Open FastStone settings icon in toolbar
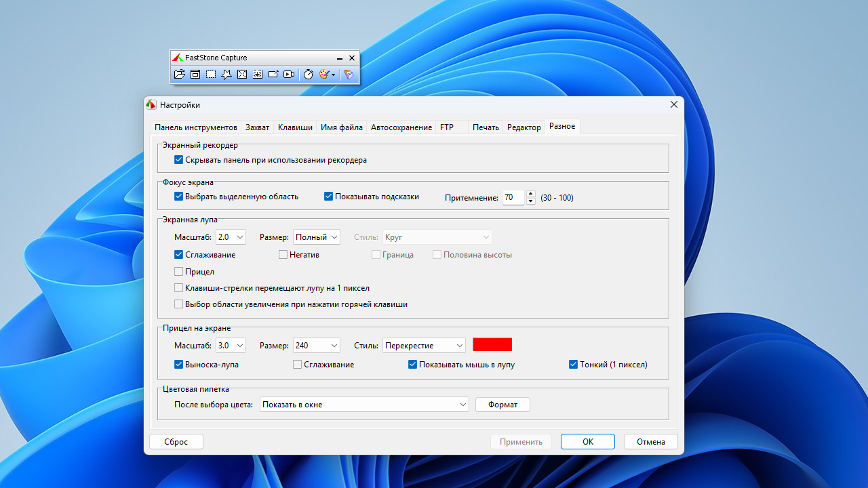This screenshot has width=868, height=488. (349, 75)
